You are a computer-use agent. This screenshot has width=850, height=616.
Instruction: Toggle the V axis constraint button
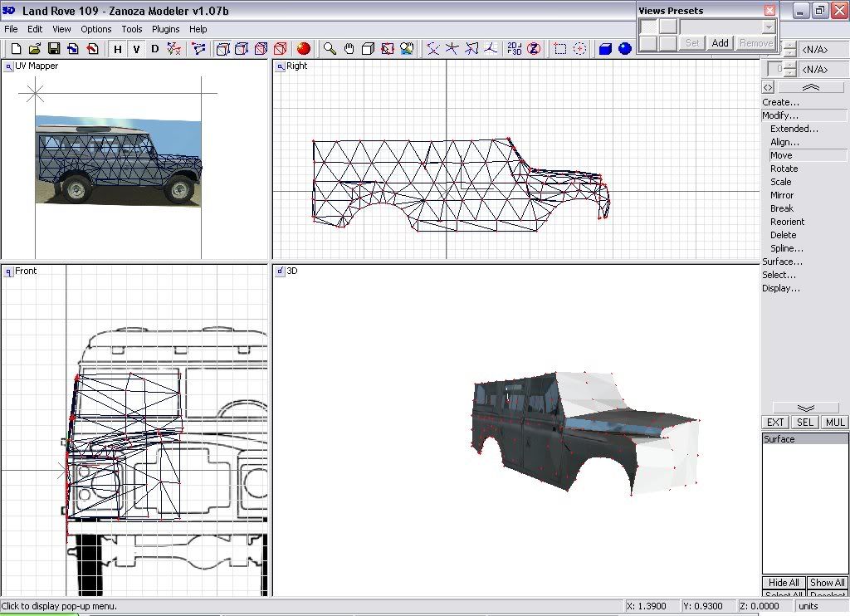tap(135, 49)
